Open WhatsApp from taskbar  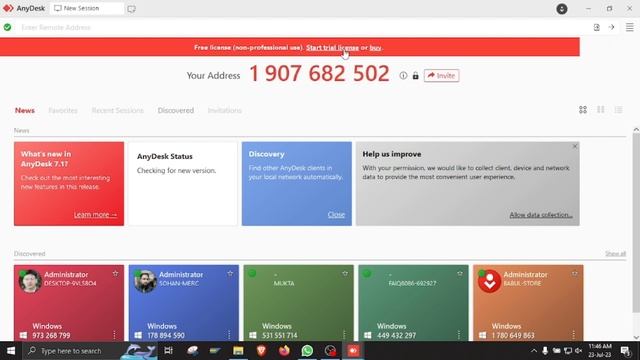[307, 351]
